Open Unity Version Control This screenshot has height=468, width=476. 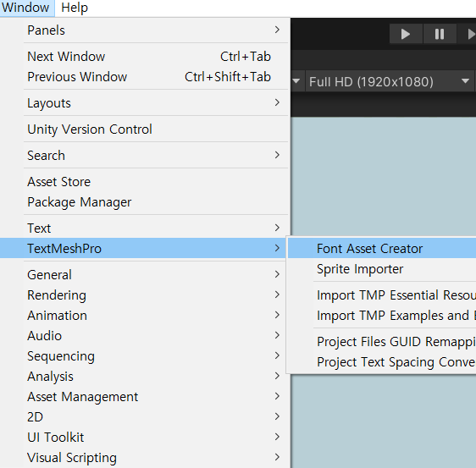(x=144, y=129)
